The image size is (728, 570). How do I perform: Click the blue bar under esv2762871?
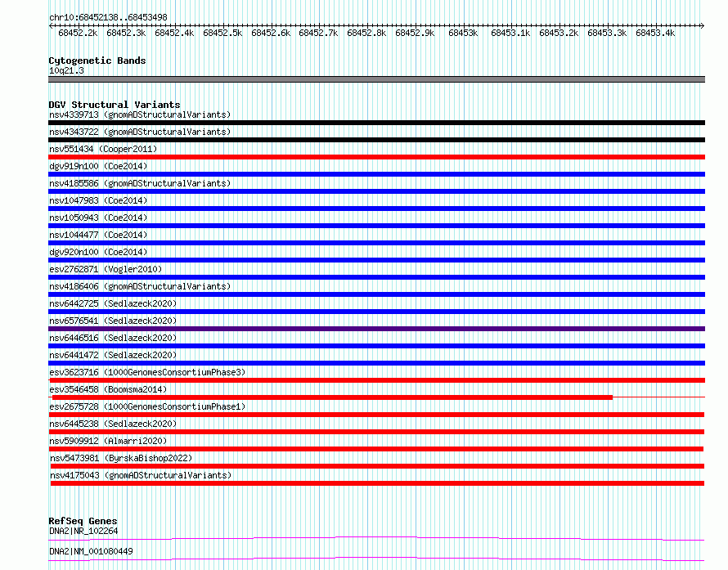coord(376,277)
